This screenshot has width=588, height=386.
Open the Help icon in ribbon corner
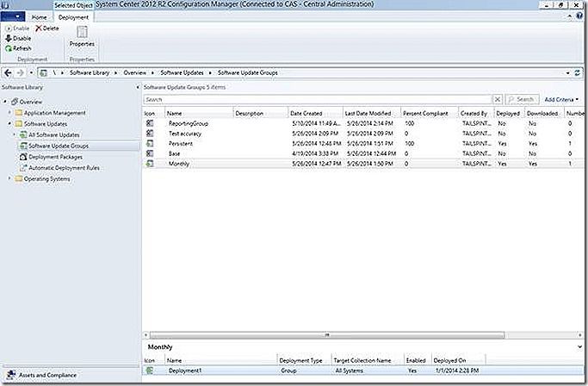pos(579,16)
